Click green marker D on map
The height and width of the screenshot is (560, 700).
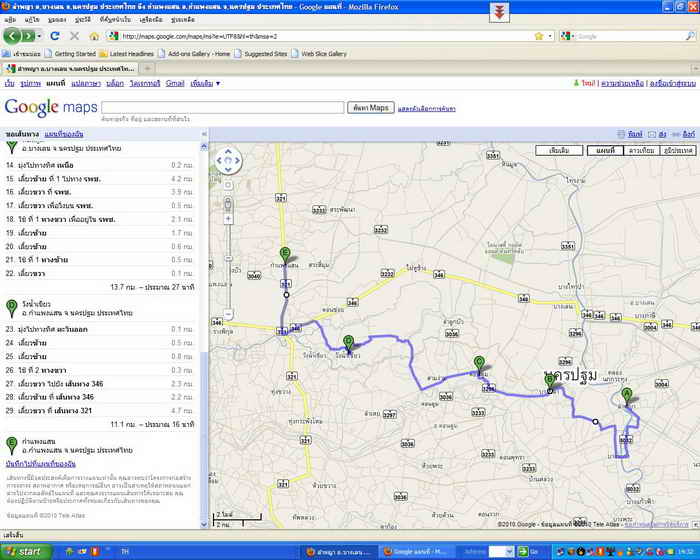coord(348,344)
